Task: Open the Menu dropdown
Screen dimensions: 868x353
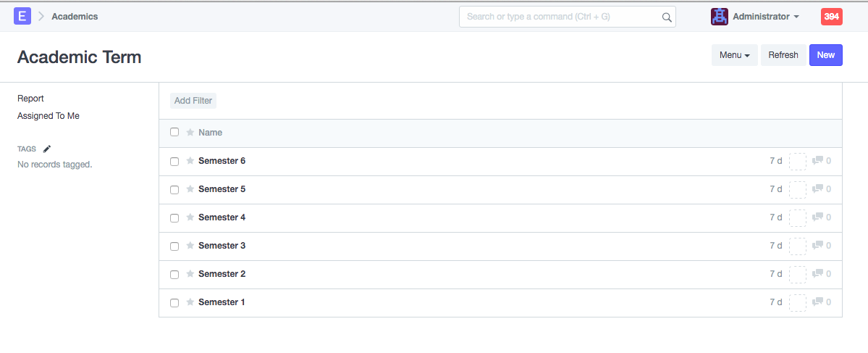Action: (x=734, y=55)
